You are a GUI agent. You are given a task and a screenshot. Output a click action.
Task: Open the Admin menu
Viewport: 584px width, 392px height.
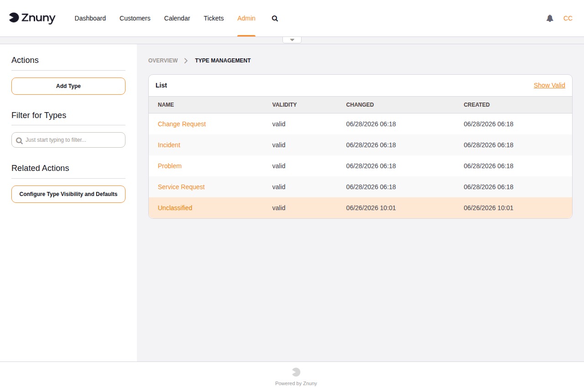pos(246,18)
